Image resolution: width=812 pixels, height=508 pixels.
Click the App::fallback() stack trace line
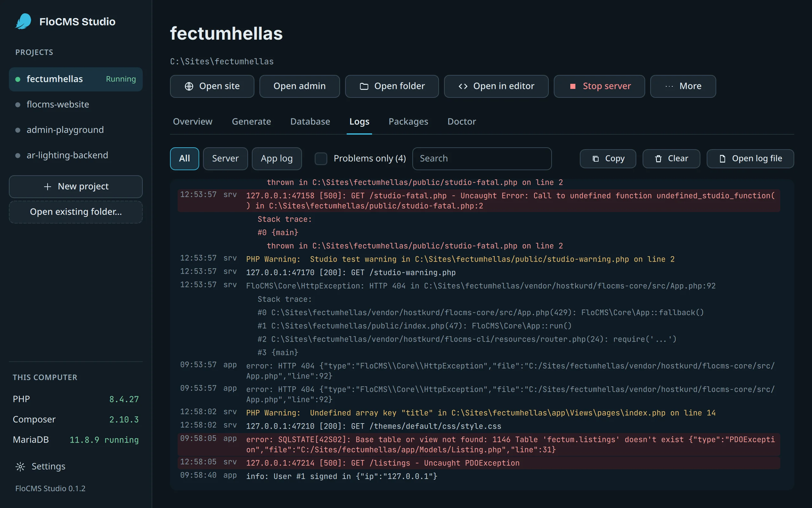tap(481, 313)
